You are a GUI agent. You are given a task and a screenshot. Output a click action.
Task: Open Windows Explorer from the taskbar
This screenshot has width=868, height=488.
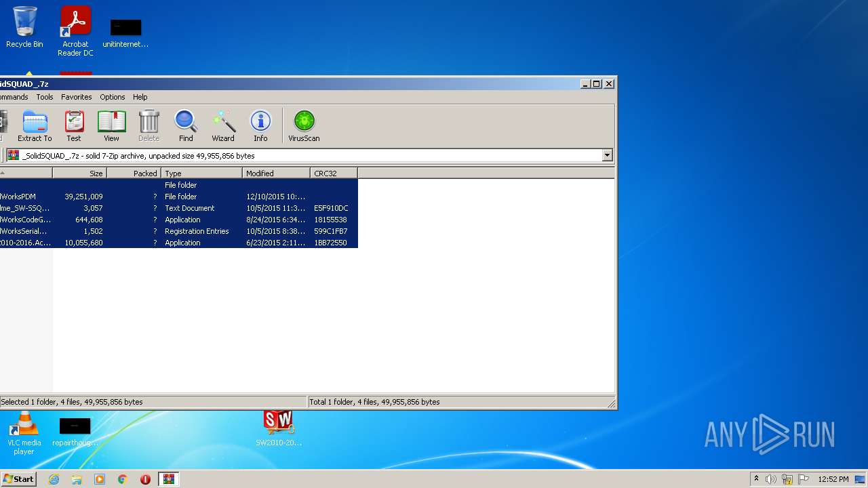click(x=77, y=479)
